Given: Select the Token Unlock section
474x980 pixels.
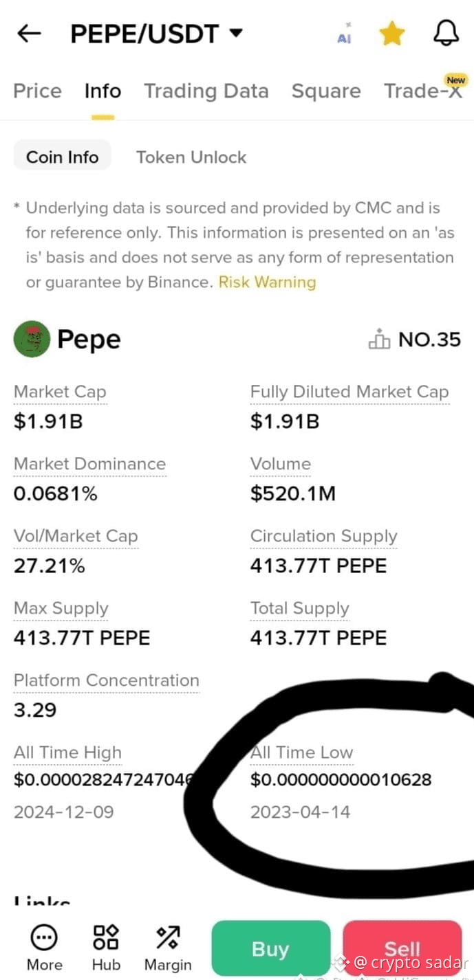Looking at the screenshot, I should tap(191, 157).
